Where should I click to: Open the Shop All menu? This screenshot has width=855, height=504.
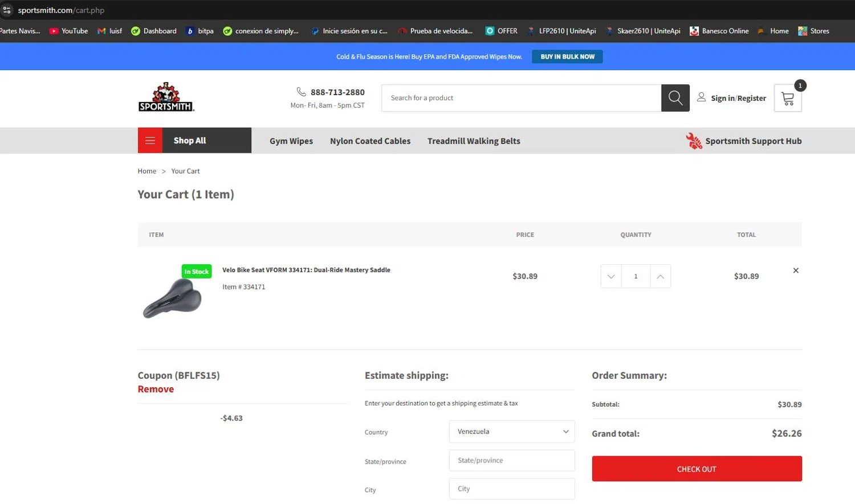coord(194,141)
